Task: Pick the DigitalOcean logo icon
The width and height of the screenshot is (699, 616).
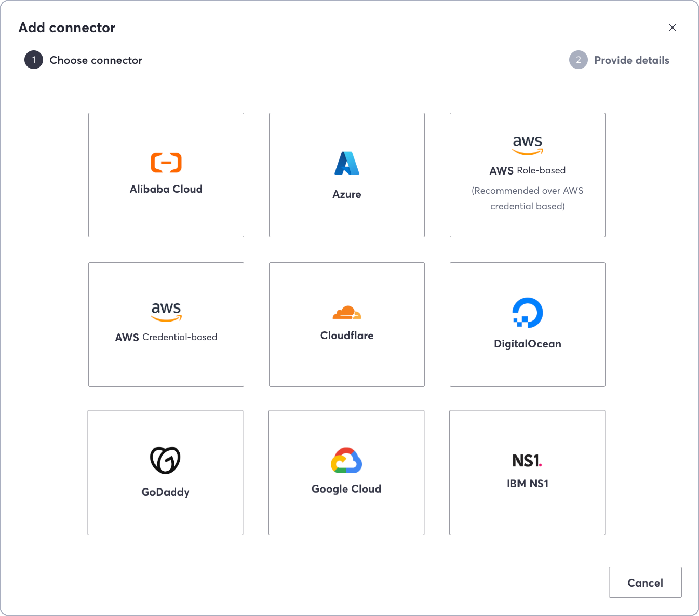Action: coord(527,313)
